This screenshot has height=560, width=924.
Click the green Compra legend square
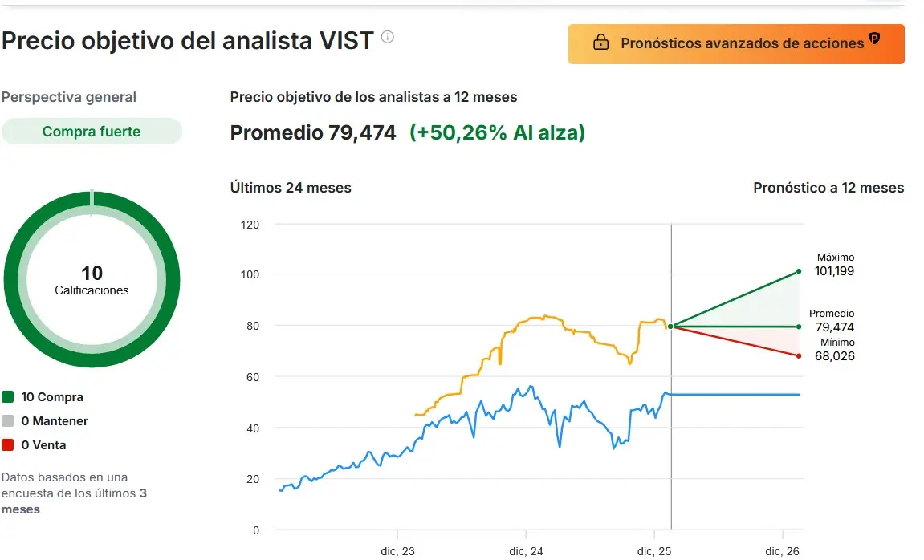(x=8, y=397)
